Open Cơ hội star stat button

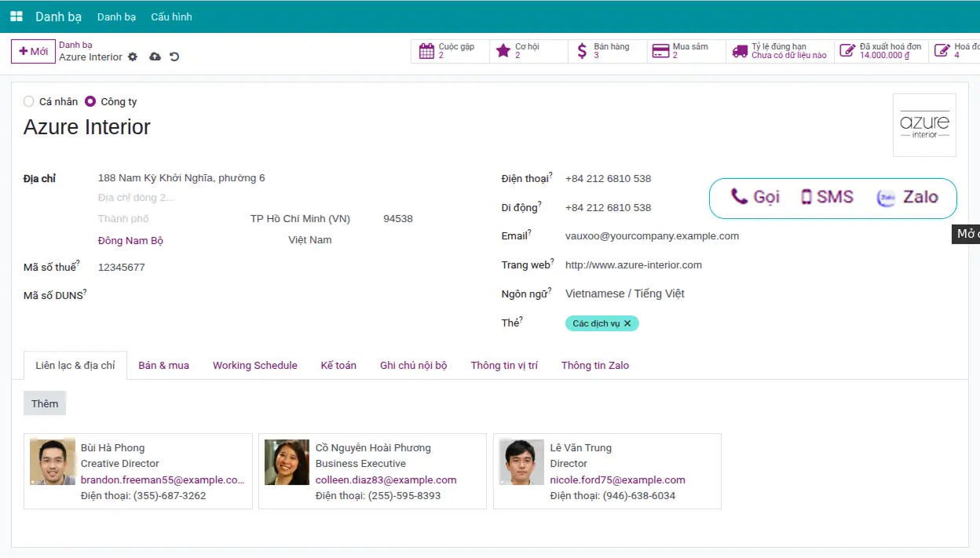528,51
